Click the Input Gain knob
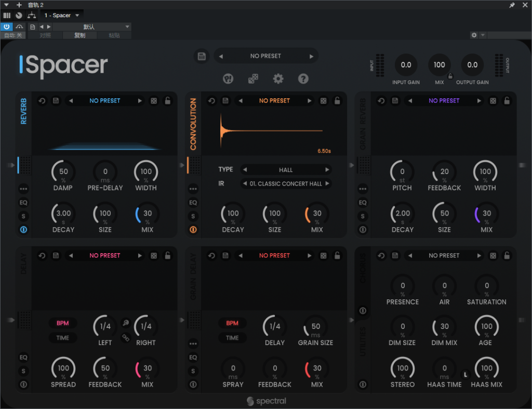 pos(406,65)
